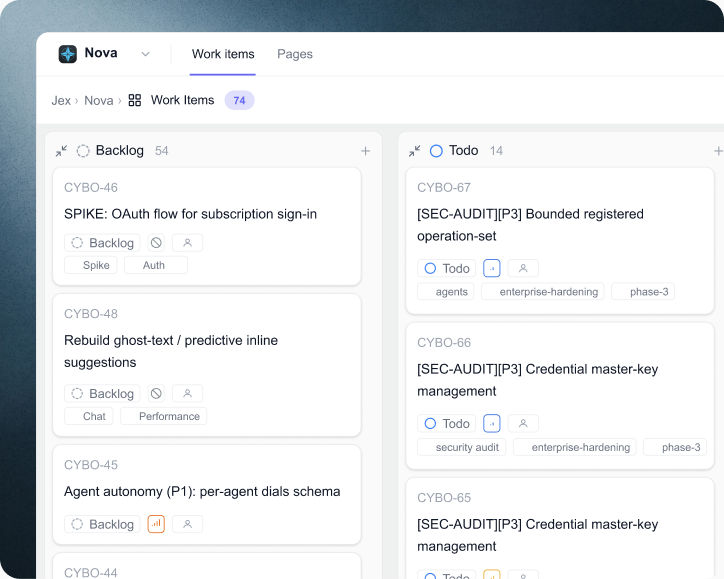Go to Nova in the breadcrumb
This screenshot has width=724, height=579.
tap(99, 100)
